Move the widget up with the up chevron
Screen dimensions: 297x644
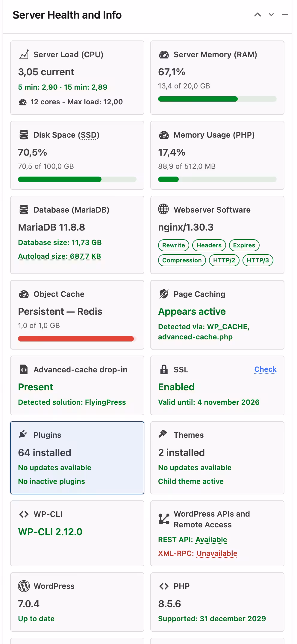pos(257,15)
